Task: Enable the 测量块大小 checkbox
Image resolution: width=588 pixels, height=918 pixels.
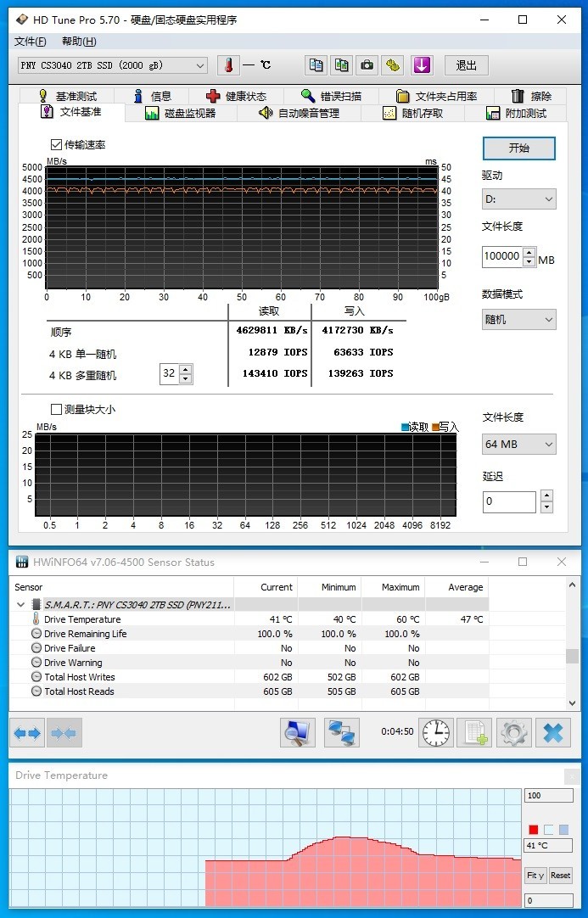Action: [x=56, y=409]
